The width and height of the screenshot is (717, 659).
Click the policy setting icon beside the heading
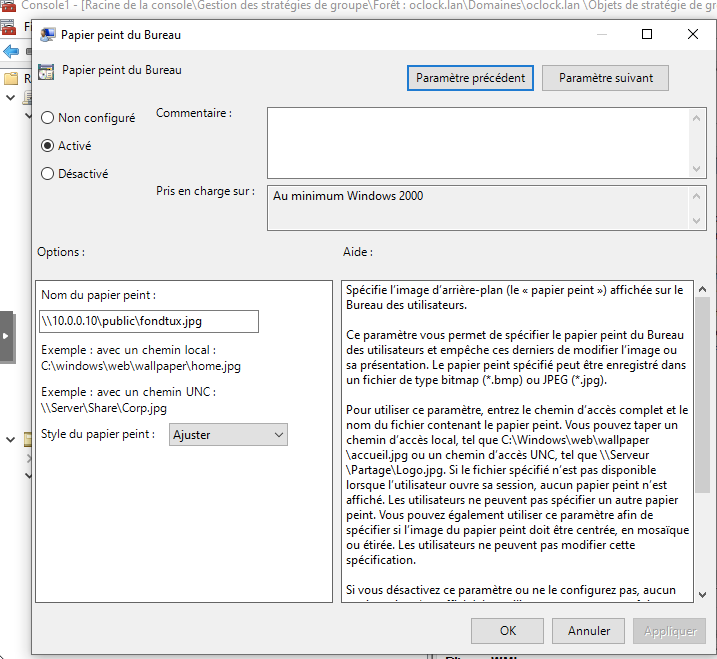point(45,72)
